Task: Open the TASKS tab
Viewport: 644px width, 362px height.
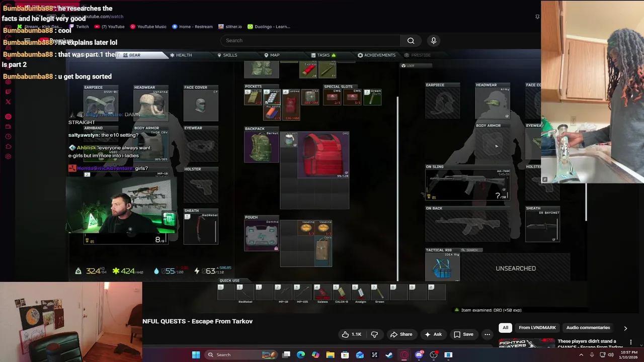Action: [x=323, y=55]
